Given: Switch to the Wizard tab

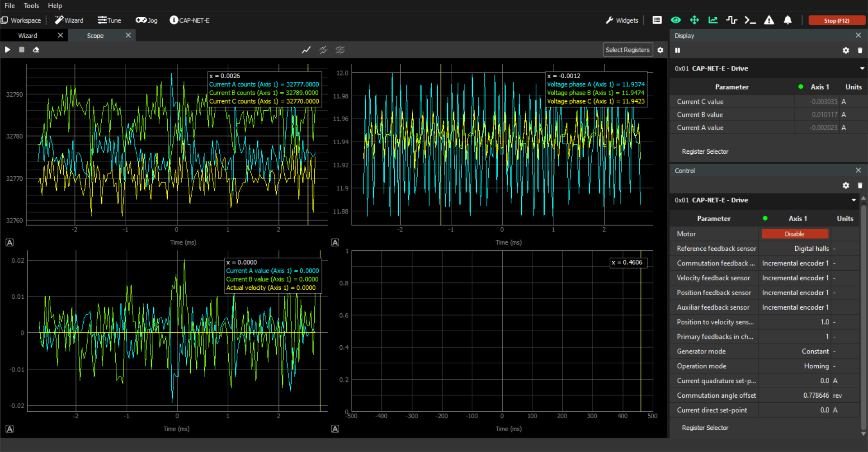Looking at the screenshot, I should [28, 36].
